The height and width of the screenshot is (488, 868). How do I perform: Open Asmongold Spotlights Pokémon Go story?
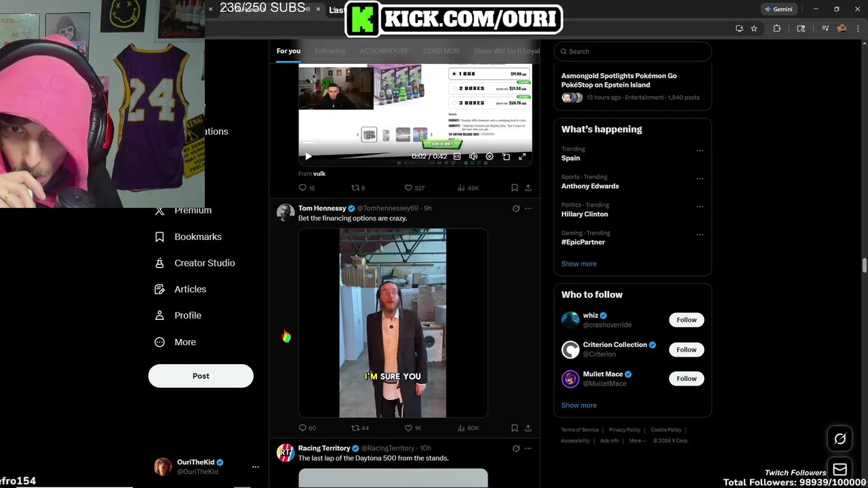633,87
